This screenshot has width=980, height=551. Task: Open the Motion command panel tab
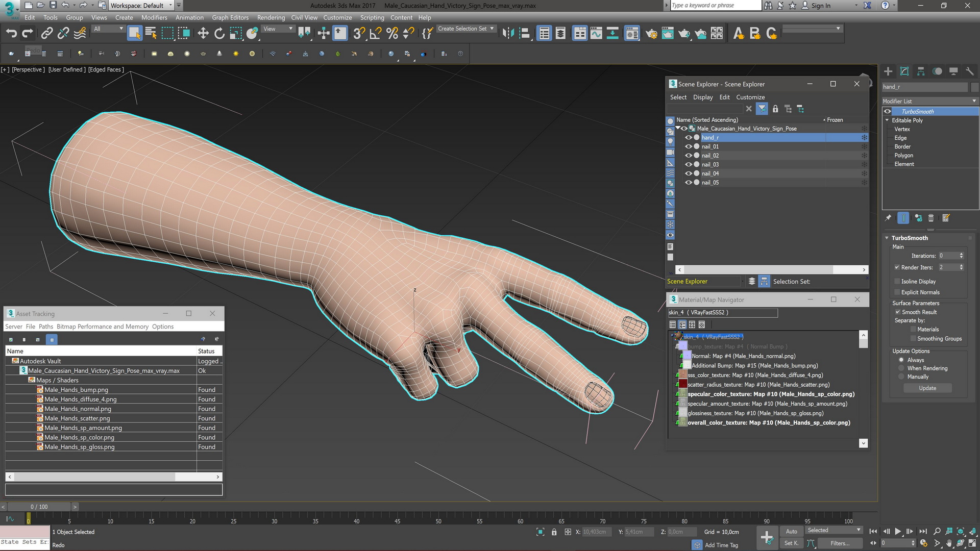click(x=937, y=71)
